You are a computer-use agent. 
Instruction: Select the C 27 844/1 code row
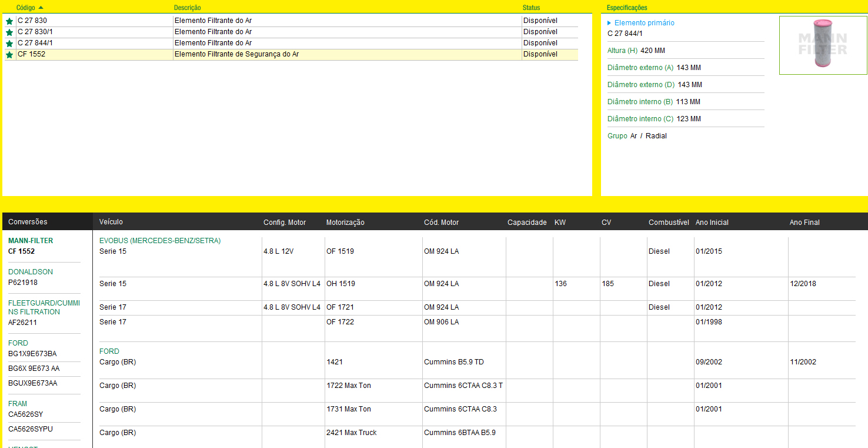click(35, 43)
